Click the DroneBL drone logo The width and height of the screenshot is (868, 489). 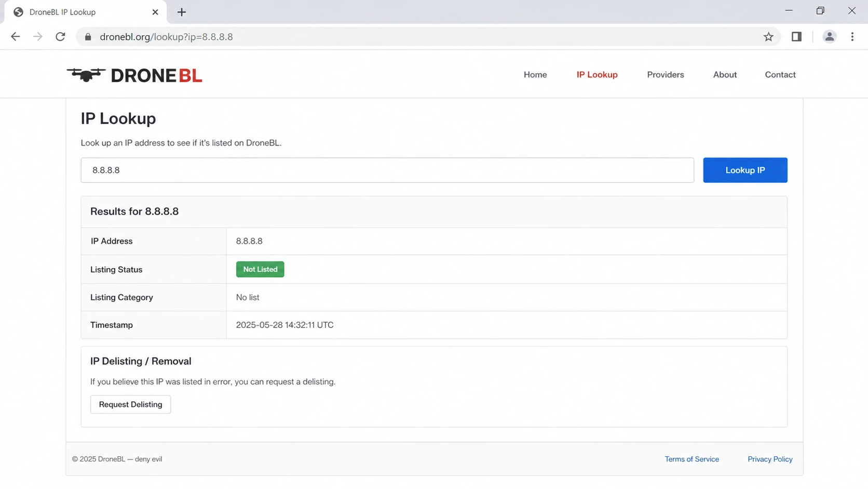134,75
